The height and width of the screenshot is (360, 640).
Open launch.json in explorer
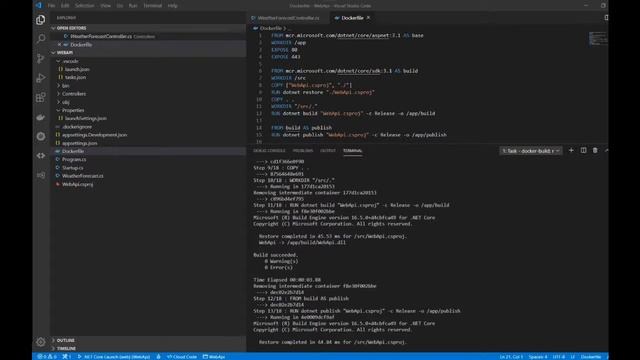[77, 69]
